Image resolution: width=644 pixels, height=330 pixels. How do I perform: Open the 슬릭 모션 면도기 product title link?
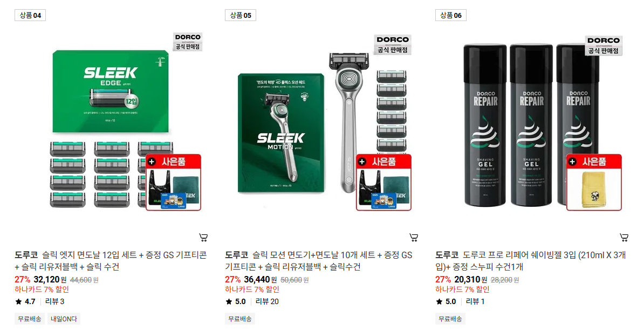pos(319,260)
